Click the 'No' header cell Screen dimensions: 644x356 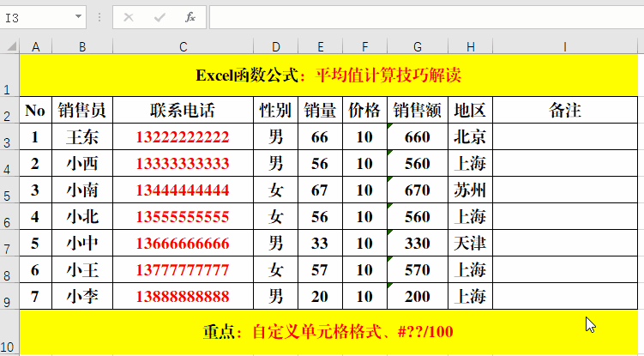[x=36, y=110]
